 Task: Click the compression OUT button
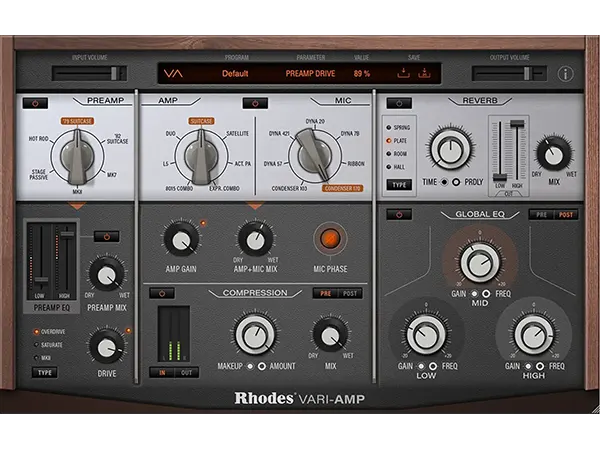click(x=186, y=372)
